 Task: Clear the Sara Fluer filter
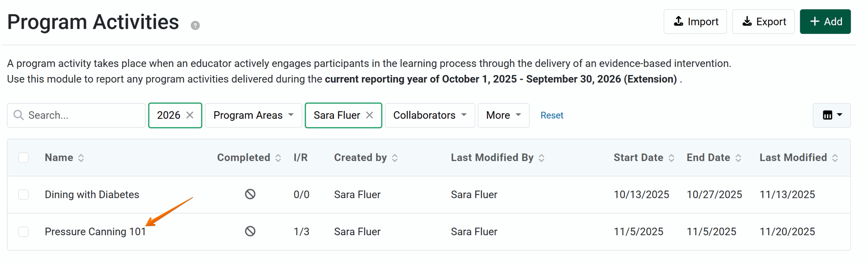(x=370, y=115)
